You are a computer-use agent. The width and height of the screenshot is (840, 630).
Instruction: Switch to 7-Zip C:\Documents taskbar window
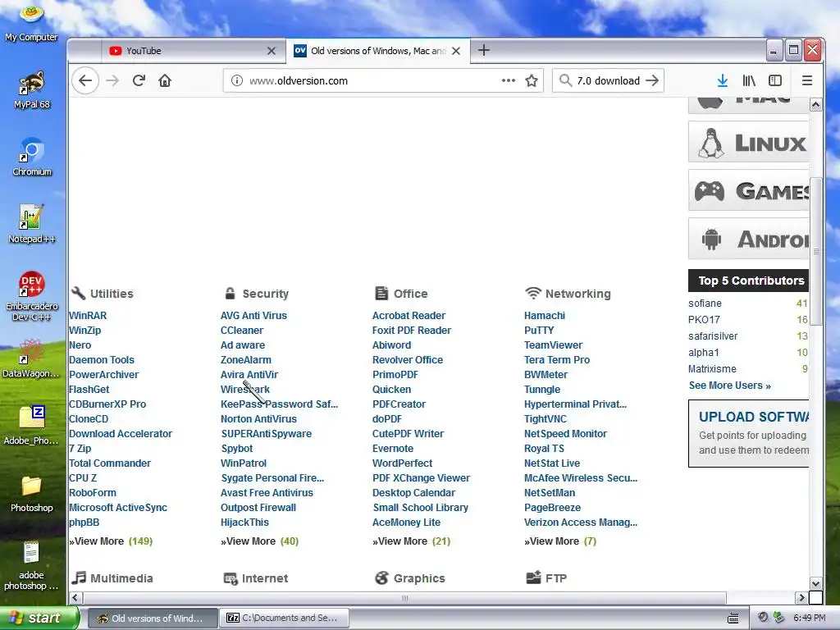[x=284, y=618]
